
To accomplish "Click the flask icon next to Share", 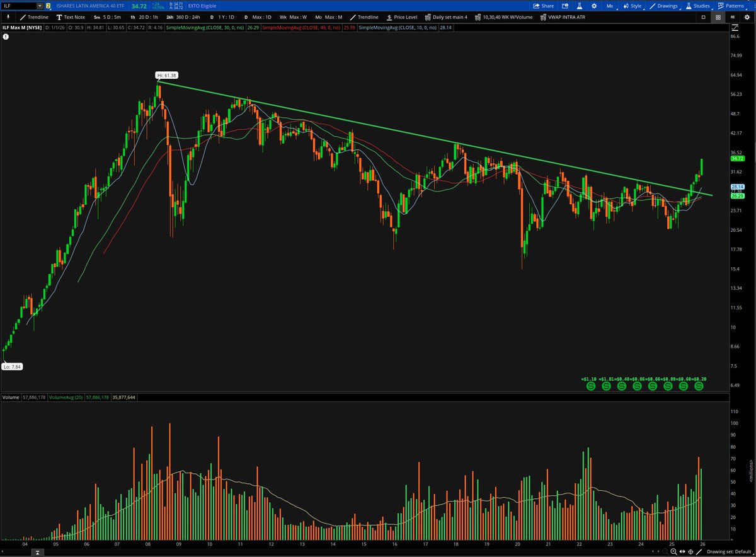I will pyautogui.click(x=580, y=6).
